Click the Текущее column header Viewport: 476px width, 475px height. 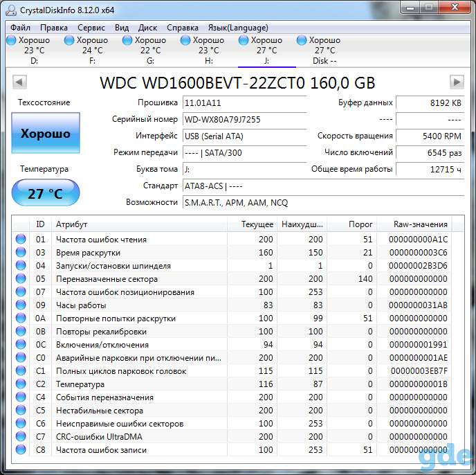click(x=253, y=224)
